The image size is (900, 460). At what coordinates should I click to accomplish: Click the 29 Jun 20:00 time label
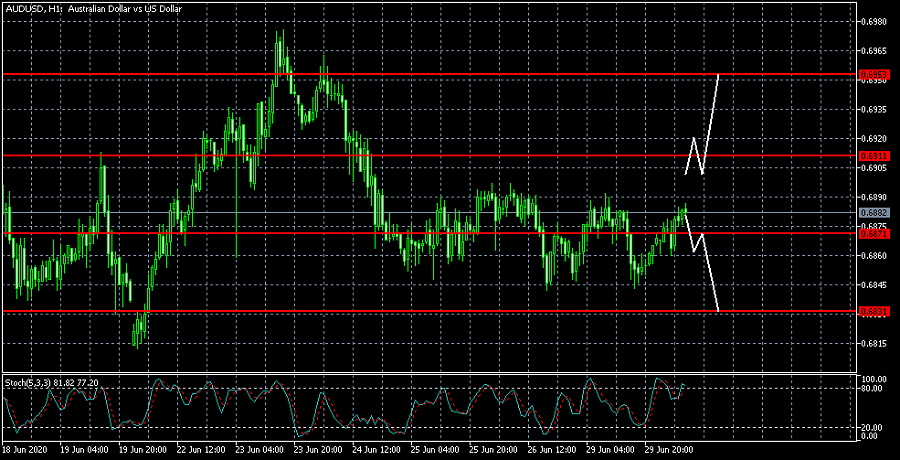[668, 450]
